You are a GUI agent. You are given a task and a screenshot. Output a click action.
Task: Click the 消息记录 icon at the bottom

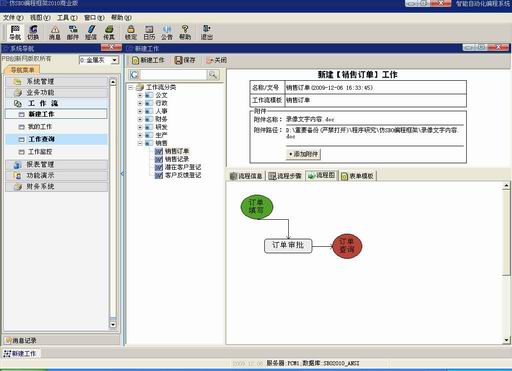(9, 340)
